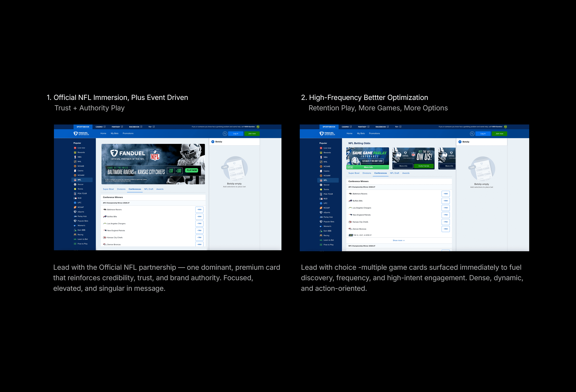Click FanDuel Sportsbook logo in right mockup header
576x392 pixels.
(327, 134)
